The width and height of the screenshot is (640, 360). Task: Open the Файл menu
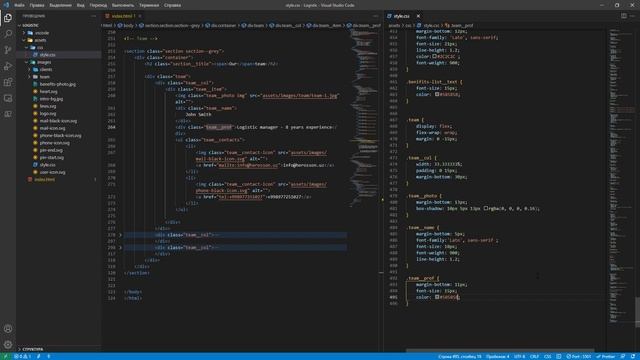click(19, 5)
